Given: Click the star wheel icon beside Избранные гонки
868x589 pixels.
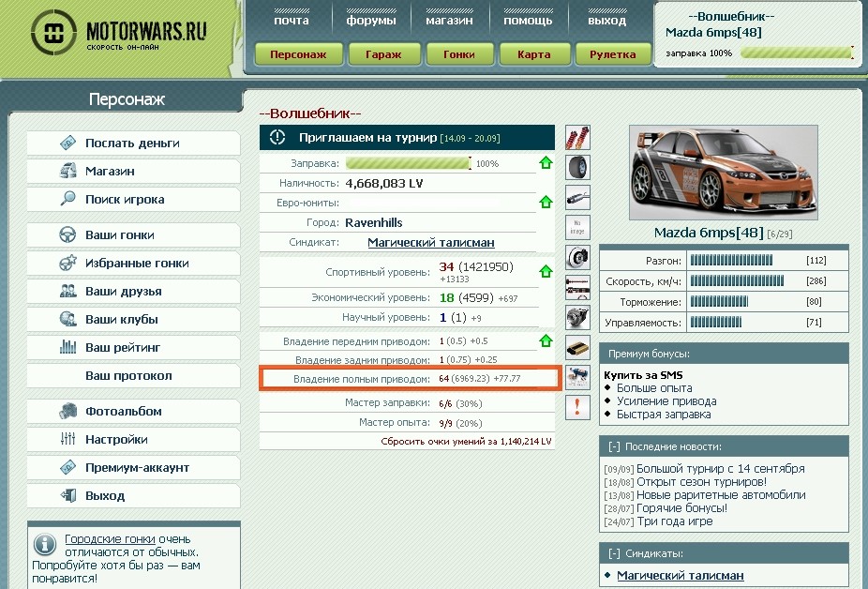Looking at the screenshot, I should point(68,263).
